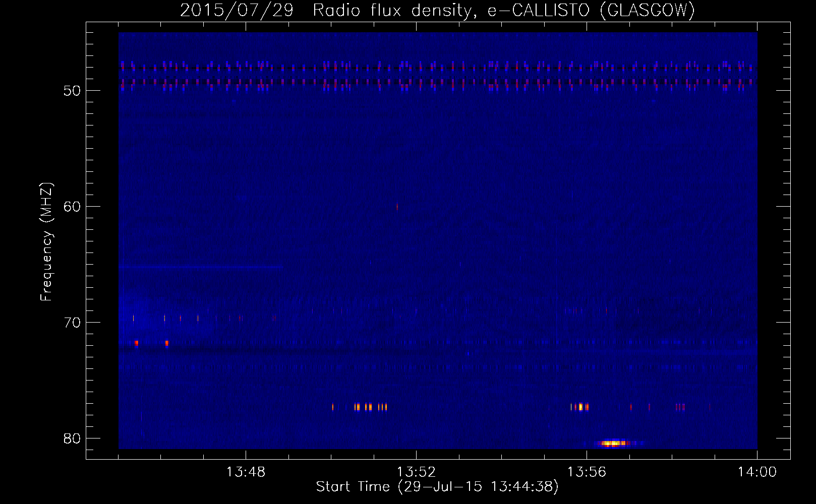Image resolution: width=816 pixels, height=504 pixels.
Task: Click the plot title mentioning e-CALLISTO (GLASGOW)
Action: pos(437,10)
